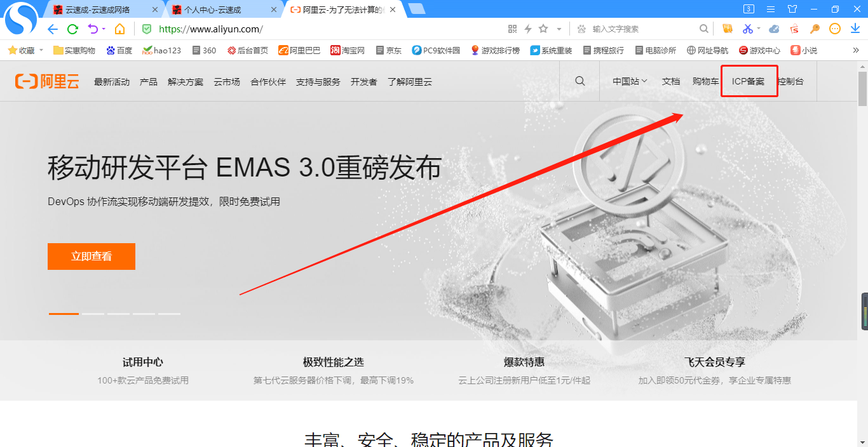Open the 产品 menu in Aliyun navbar
Image resolution: width=868 pixels, height=447 pixels.
(x=148, y=82)
